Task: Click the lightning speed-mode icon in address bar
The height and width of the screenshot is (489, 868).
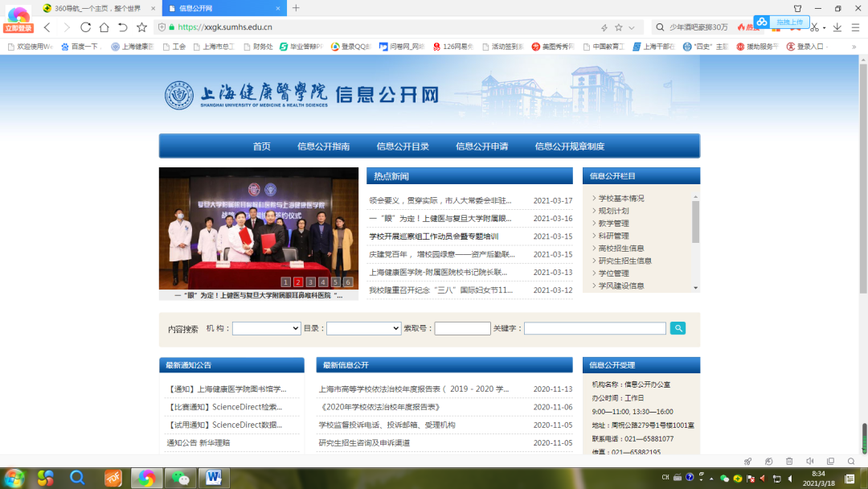Action: tap(604, 27)
